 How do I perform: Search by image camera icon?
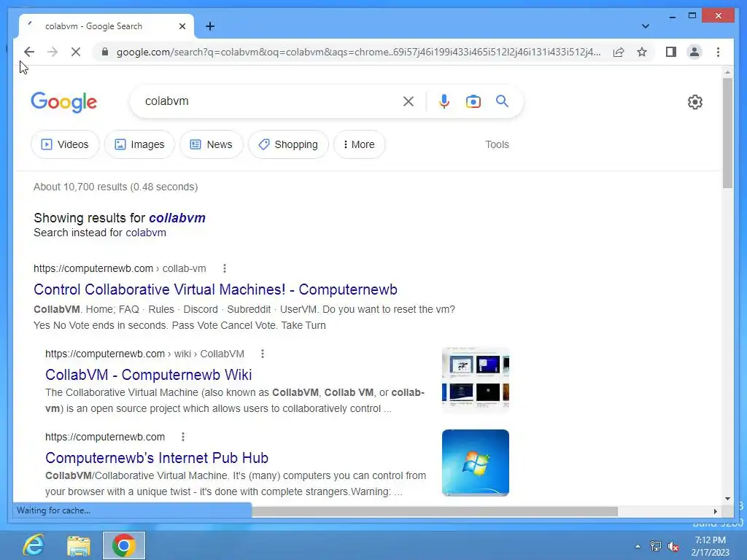pos(473,101)
